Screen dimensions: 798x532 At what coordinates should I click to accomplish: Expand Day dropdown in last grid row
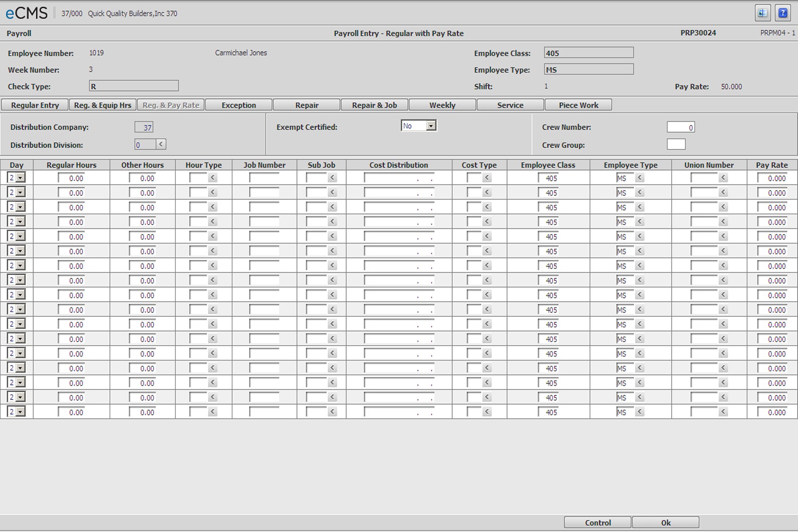20,412
